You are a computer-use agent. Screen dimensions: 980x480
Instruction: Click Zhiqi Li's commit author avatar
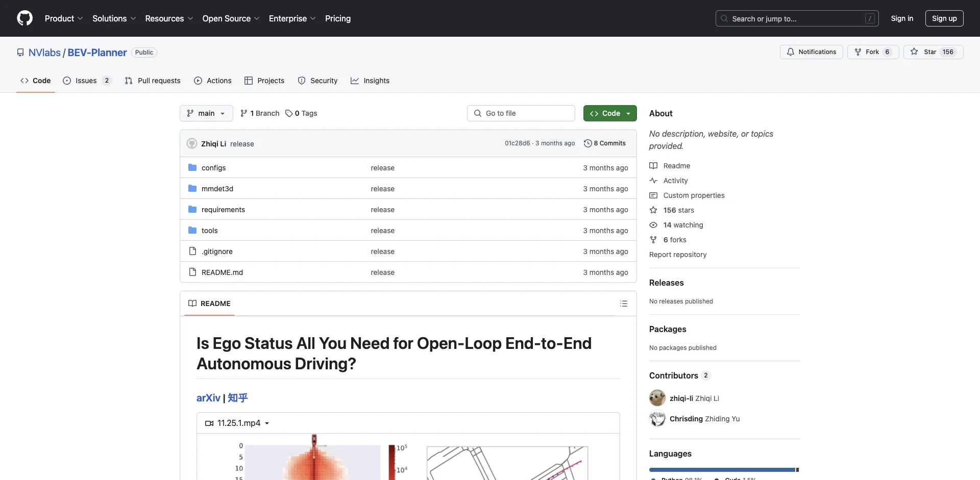tap(192, 144)
